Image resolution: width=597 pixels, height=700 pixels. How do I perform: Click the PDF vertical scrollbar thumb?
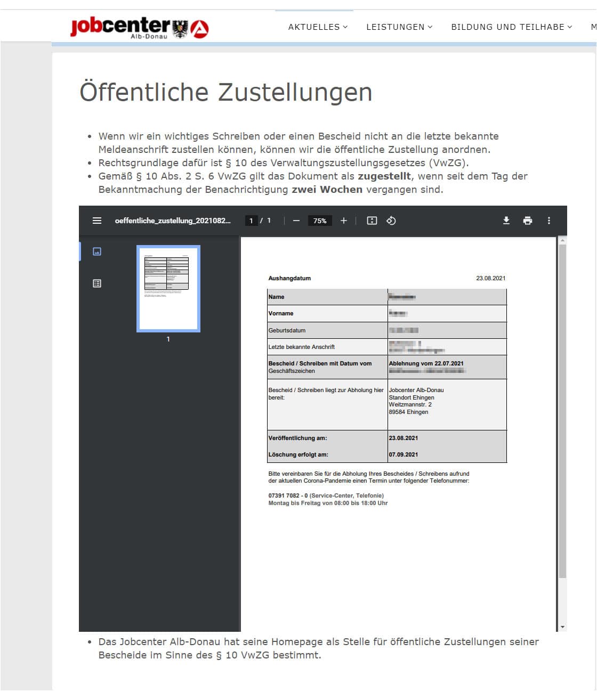click(562, 412)
